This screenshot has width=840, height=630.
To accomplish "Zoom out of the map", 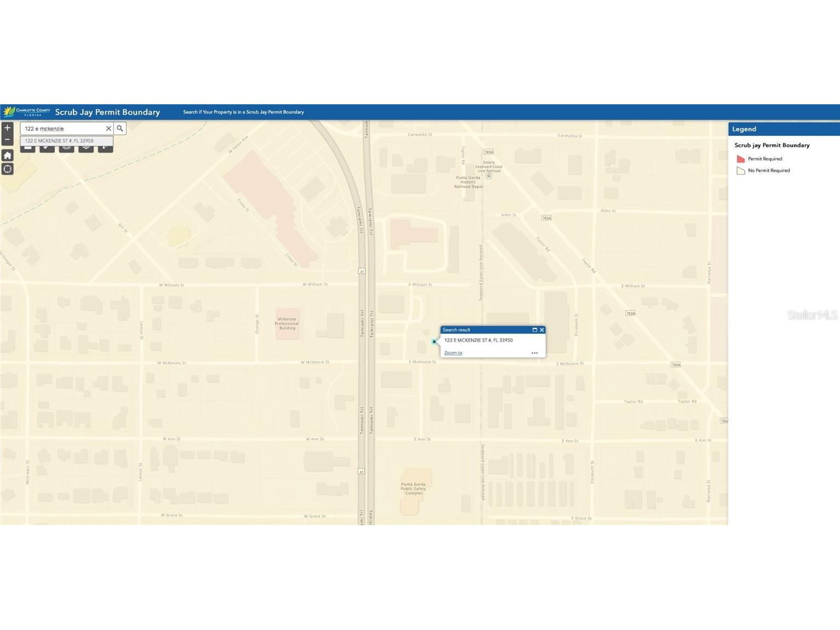I will pyautogui.click(x=7, y=140).
